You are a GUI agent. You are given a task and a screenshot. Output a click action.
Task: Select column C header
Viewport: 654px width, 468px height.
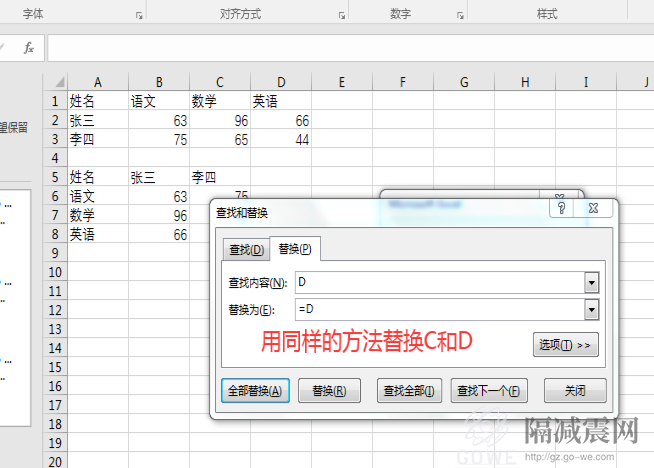pyautogui.click(x=220, y=82)
